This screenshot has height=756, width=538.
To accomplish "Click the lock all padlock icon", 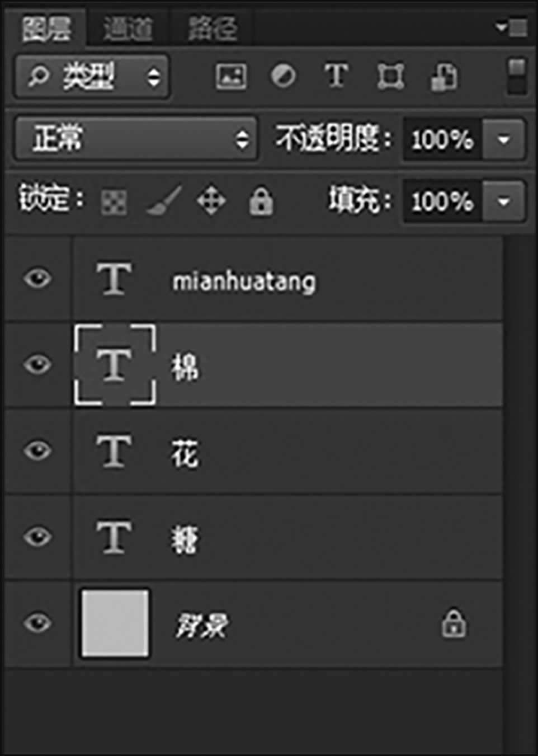I will [x=261, y=201].
